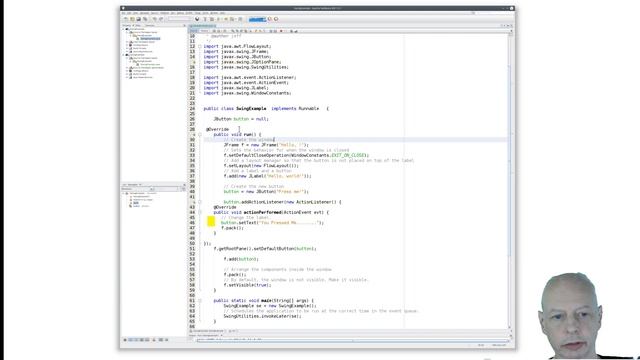Screen dimensions: 640x360
Task: Open the project configuration dropdown in toolbar
Action: (x=180, y=19)
